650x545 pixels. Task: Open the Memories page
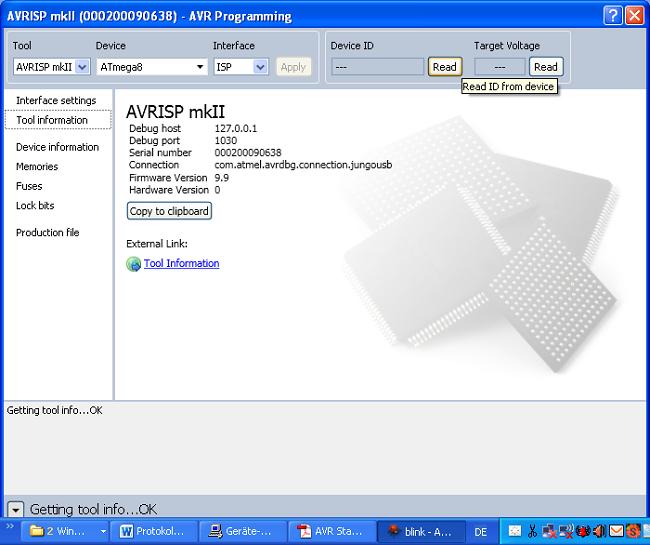[x=37, y=166]
